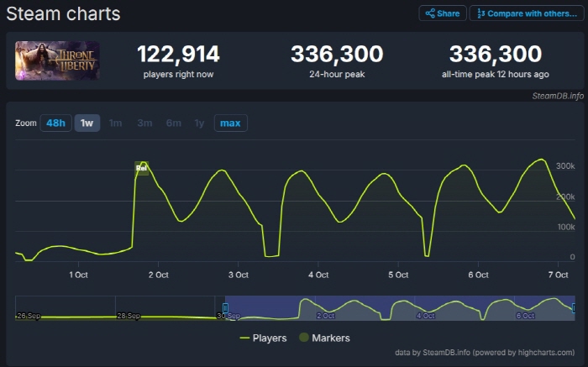The height and width of the screenshot is (367, 588).
Task: Grab the left navigator range handle
Action: click(x=225, y=308)
